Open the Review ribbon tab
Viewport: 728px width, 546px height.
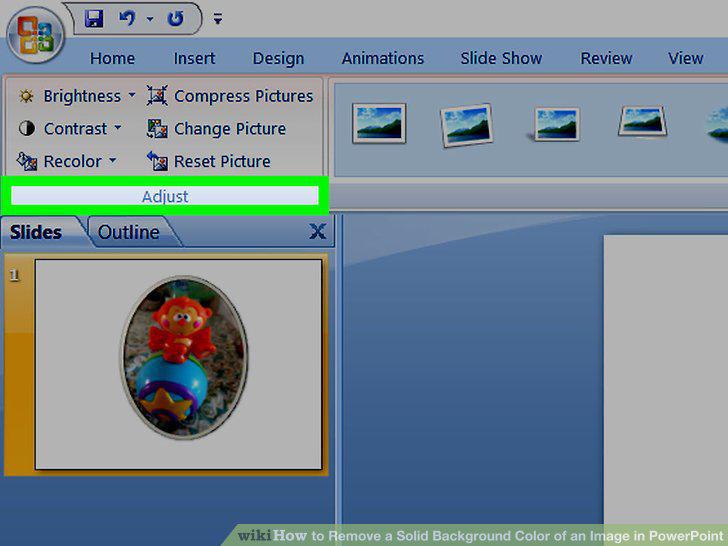click(x=606, y=58)
